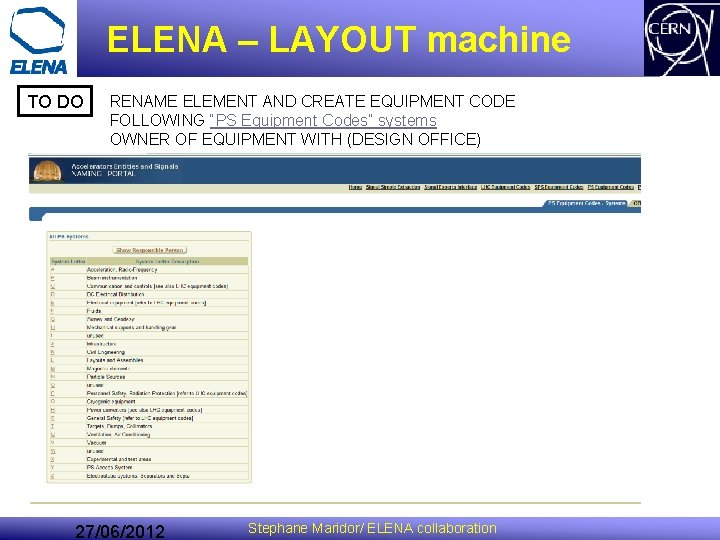
Task: Click the ELENA logo
Action: point(38,40)
